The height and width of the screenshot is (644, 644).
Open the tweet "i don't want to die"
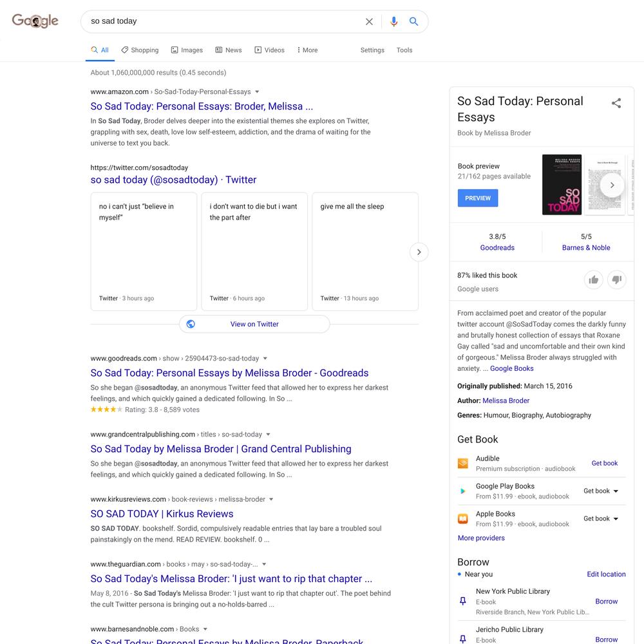tap(254, 251)
